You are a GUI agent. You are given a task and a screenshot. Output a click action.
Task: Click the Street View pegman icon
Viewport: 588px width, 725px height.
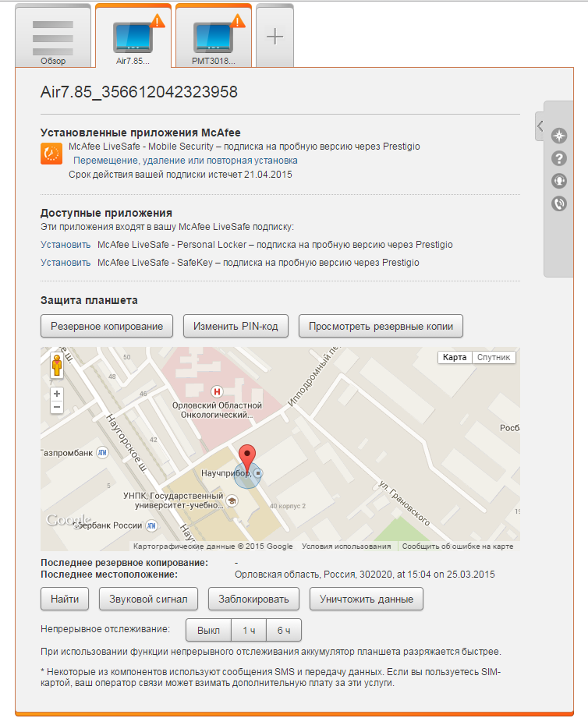(x=57, y=366)
